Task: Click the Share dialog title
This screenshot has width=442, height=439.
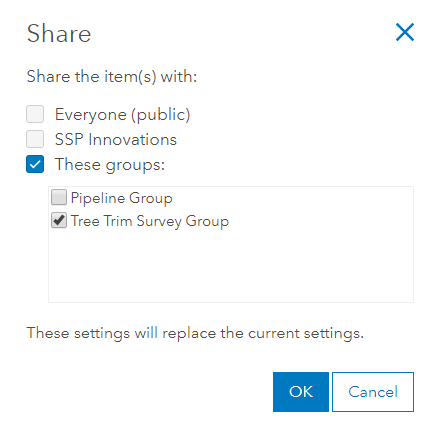Action: pos(59,34)
